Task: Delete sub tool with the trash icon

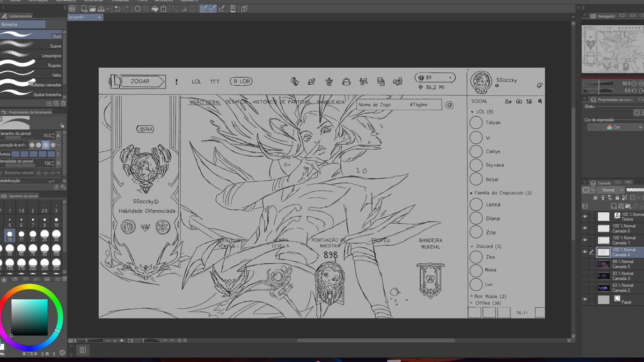Action: click(63, 103)
